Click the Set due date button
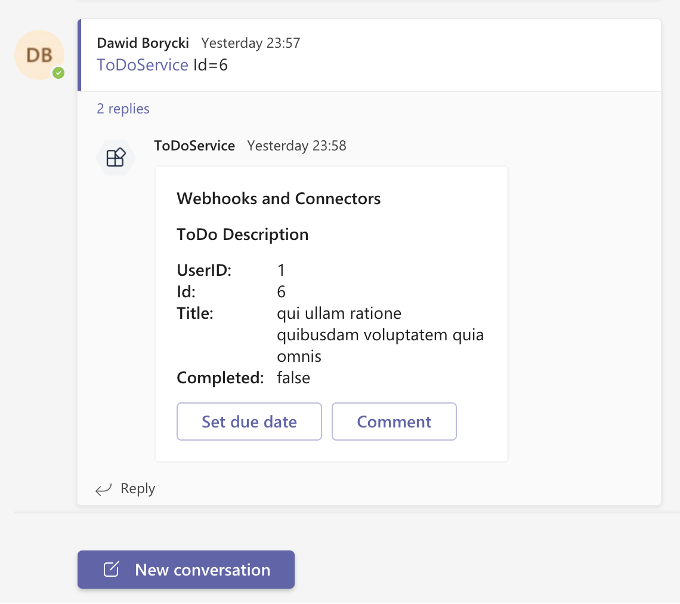 (249, 421)
